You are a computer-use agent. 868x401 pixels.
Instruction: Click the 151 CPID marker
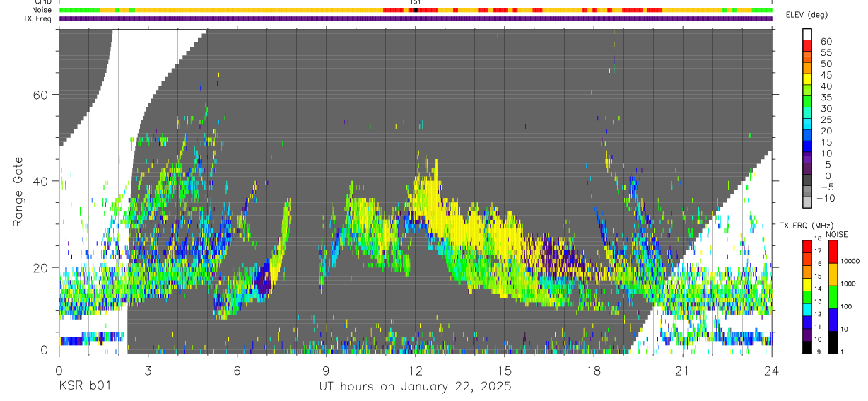coord(416,3)
